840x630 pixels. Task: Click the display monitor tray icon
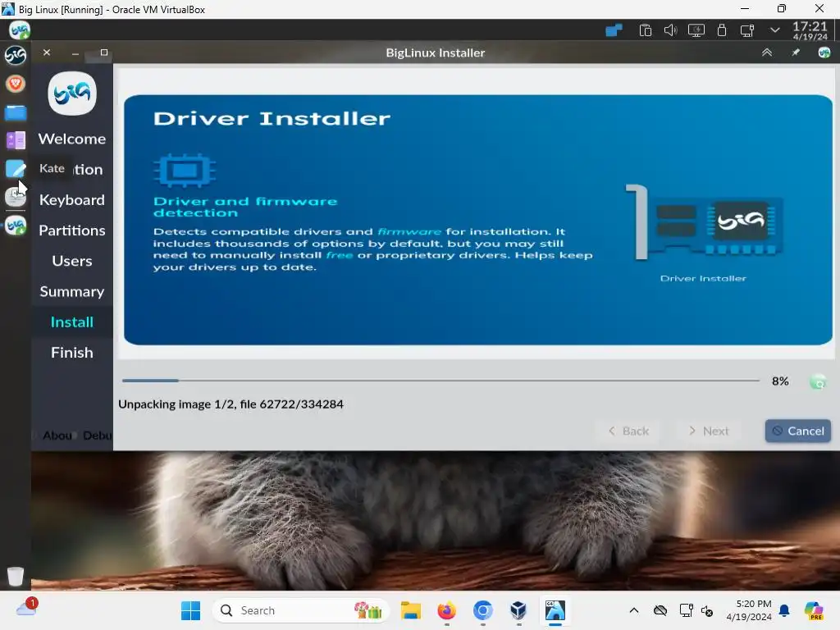(x=696, y=30)
